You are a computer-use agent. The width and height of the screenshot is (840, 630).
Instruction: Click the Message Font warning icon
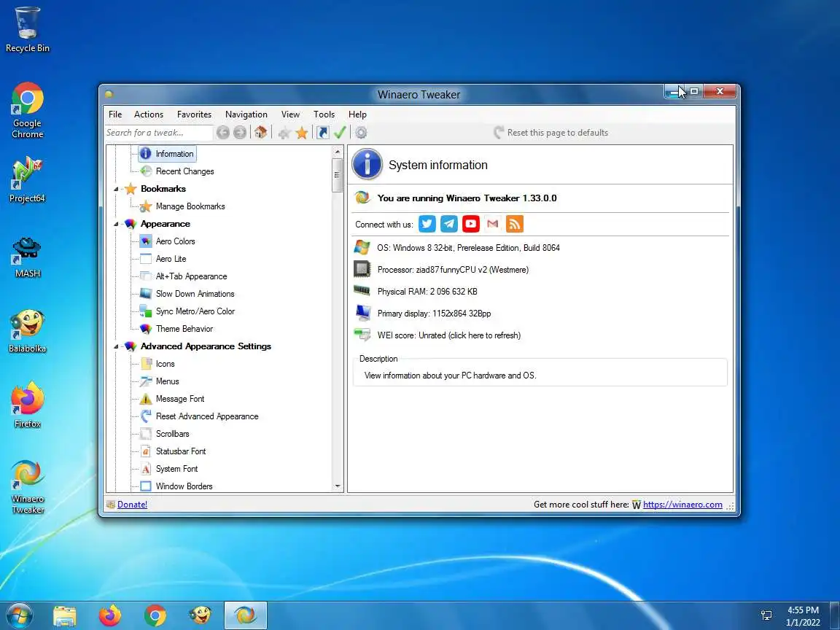pos(146,399)
